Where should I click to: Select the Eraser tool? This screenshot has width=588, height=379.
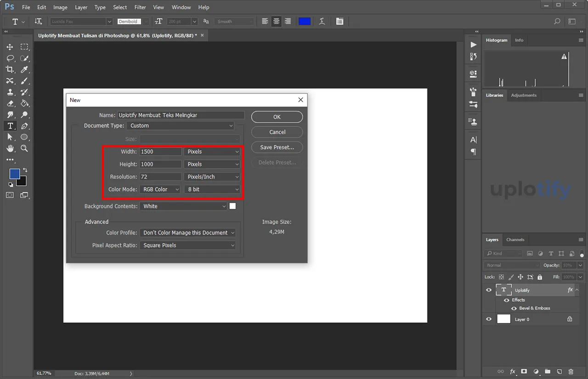tap(10, 103)
